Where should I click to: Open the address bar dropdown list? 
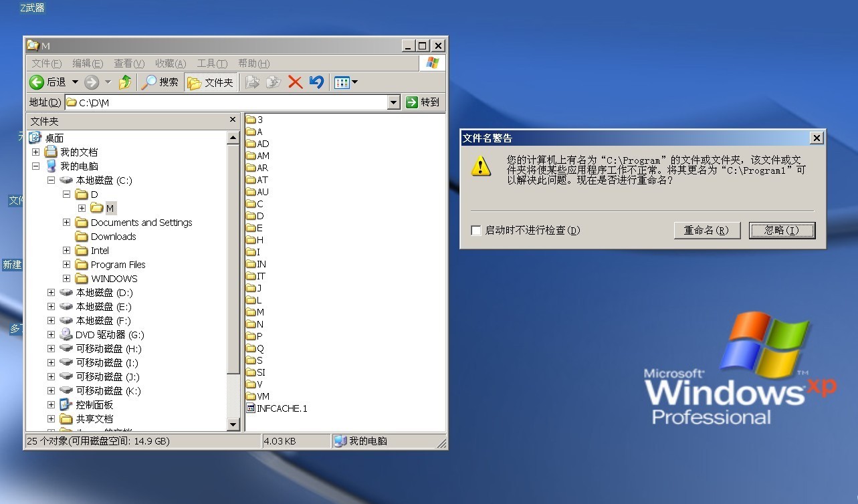[394, 102]
